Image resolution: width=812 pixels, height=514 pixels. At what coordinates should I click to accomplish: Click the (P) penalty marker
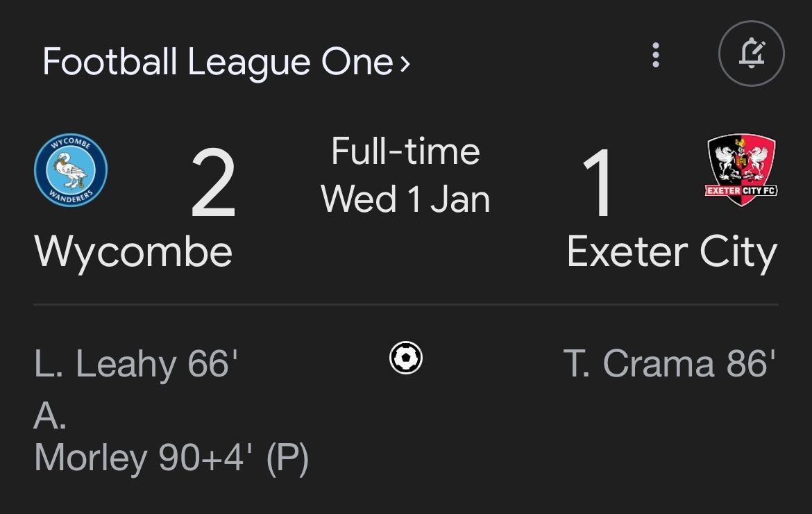click(x=287, y=458)
